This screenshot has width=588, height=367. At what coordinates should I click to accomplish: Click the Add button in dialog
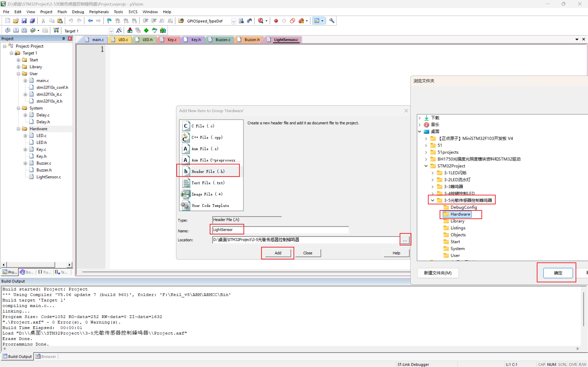(x=278, y=253)
